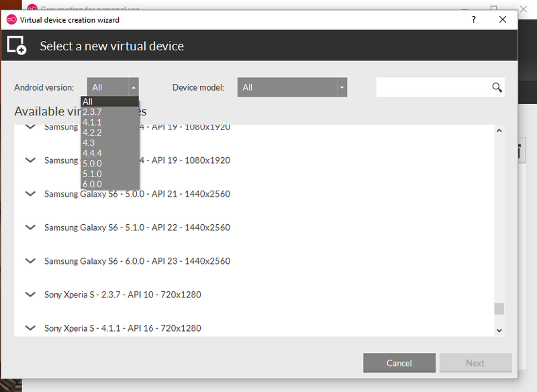Click the Genymotion logo in wizard title bar
The image size is (537, 392).
point(11,19)
